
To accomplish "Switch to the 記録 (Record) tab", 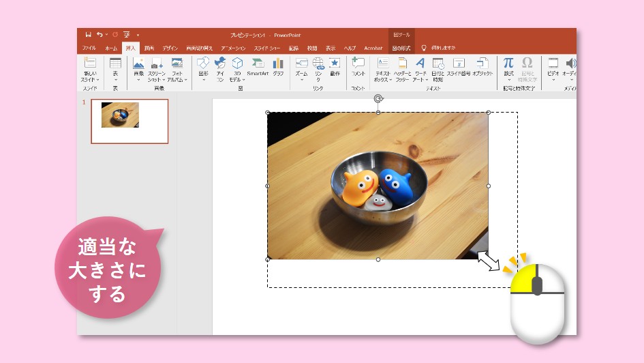I will (293, 48).
